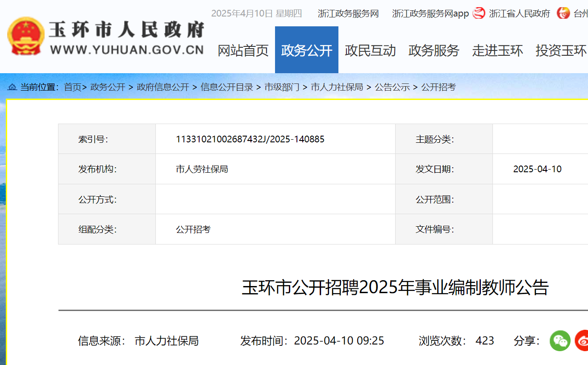Click 公告公示 breadcrumb link
The height and width of the screenshot is (365, 588).
coord(392,87)
